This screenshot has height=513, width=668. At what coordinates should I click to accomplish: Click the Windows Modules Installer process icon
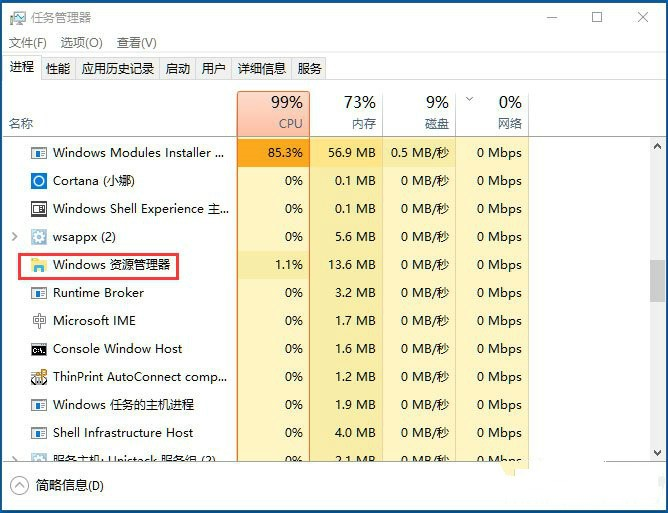click(x=39, y=153)
